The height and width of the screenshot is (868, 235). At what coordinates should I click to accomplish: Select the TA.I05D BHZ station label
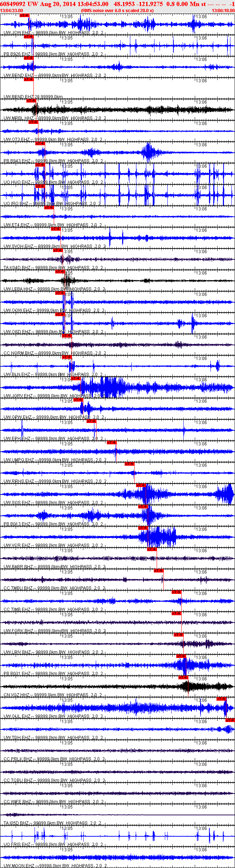17,823
